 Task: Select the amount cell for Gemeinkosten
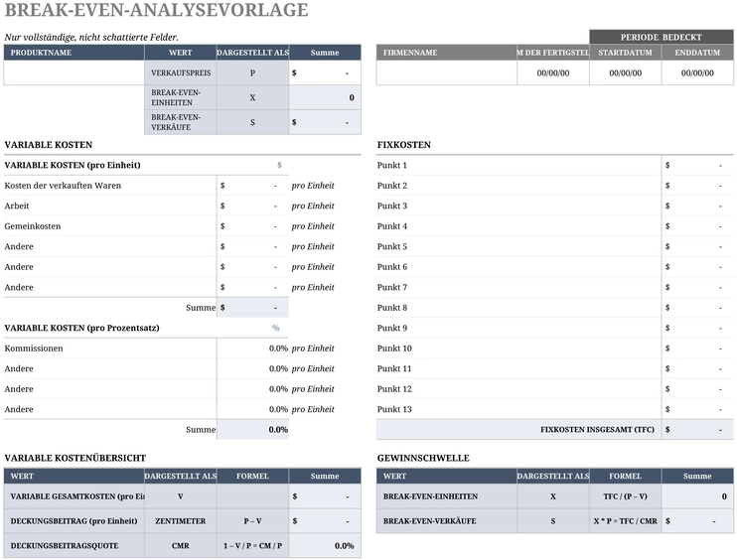click(252, 226)
